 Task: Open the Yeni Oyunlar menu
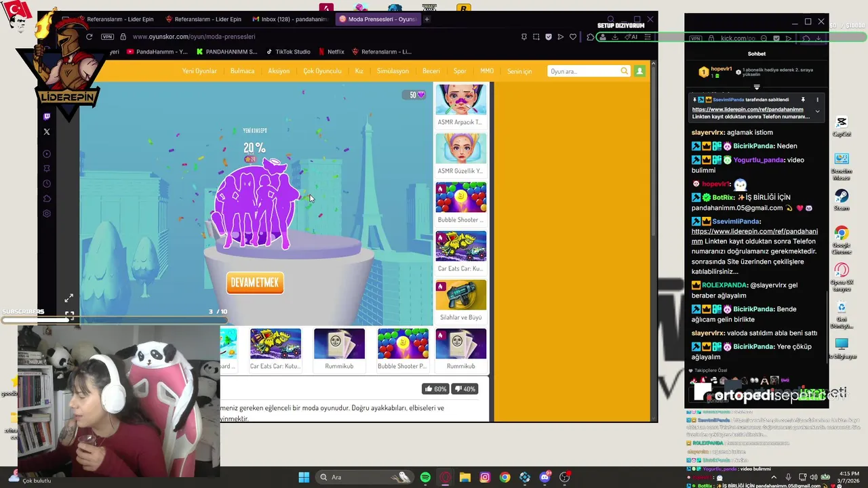(199, 71)
